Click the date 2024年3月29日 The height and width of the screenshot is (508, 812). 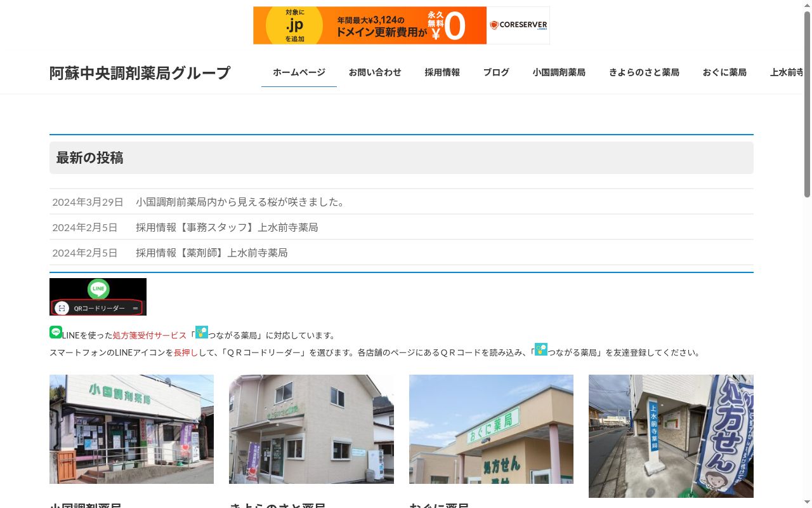tap(88, 202)
